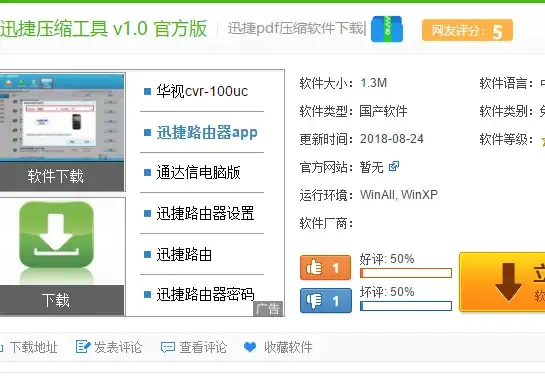
Task: Click the 软件厂商 label
Action: pyautogui.click(x=326, y=223)
